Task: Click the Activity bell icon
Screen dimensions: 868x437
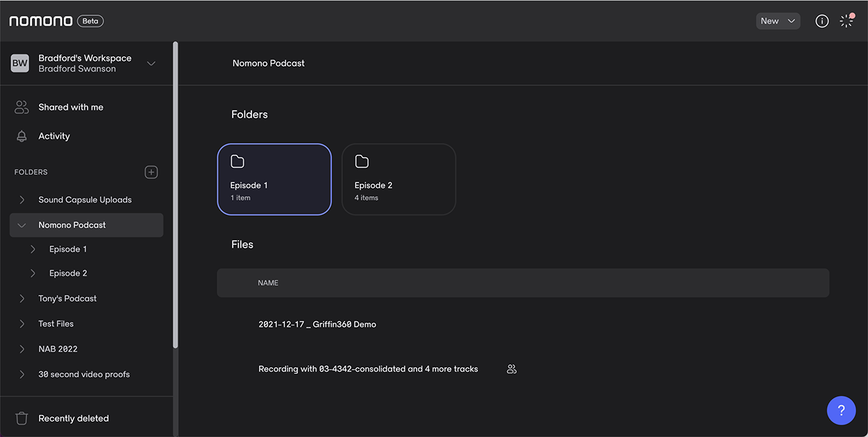Action: coord(22,136)
